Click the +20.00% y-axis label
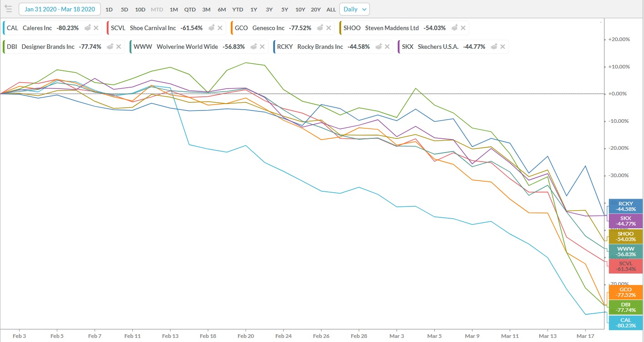Image resolution: width=644 pixels, height=342 pixels. (619, 39)
